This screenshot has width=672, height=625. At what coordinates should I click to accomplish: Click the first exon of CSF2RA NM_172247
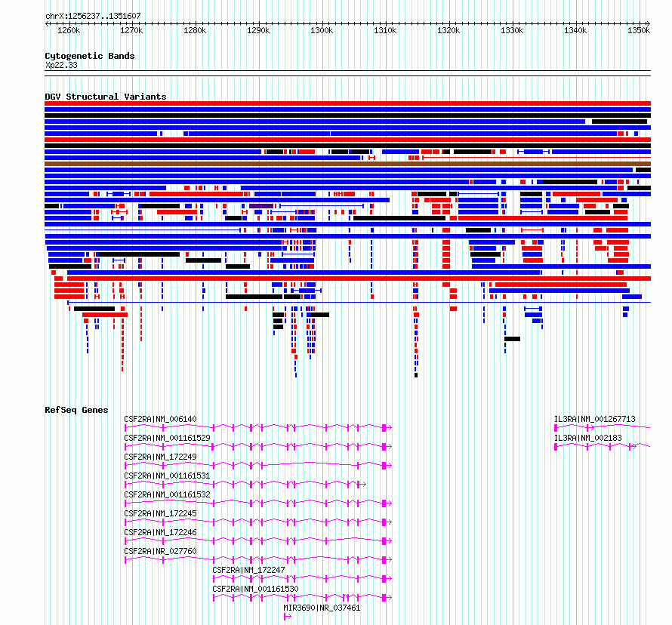pos(214,578)
